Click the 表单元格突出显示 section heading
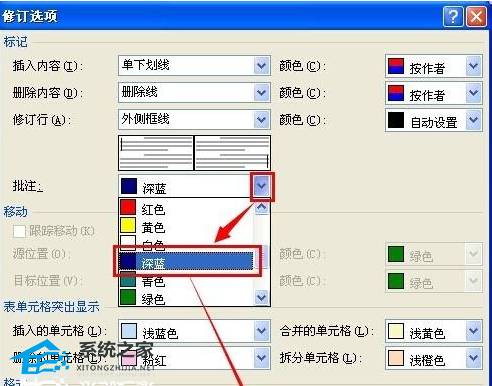The width and height of the screenshot is (492, 386). coord(52,306)
